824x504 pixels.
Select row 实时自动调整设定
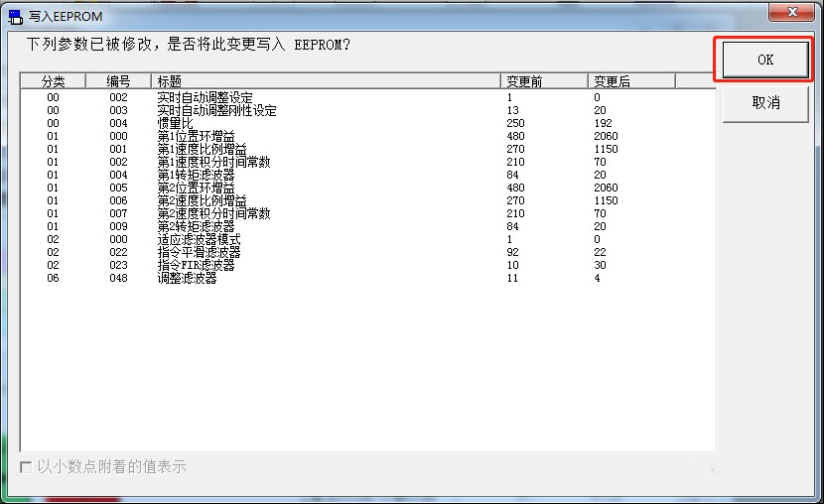(x=368, y=97)
